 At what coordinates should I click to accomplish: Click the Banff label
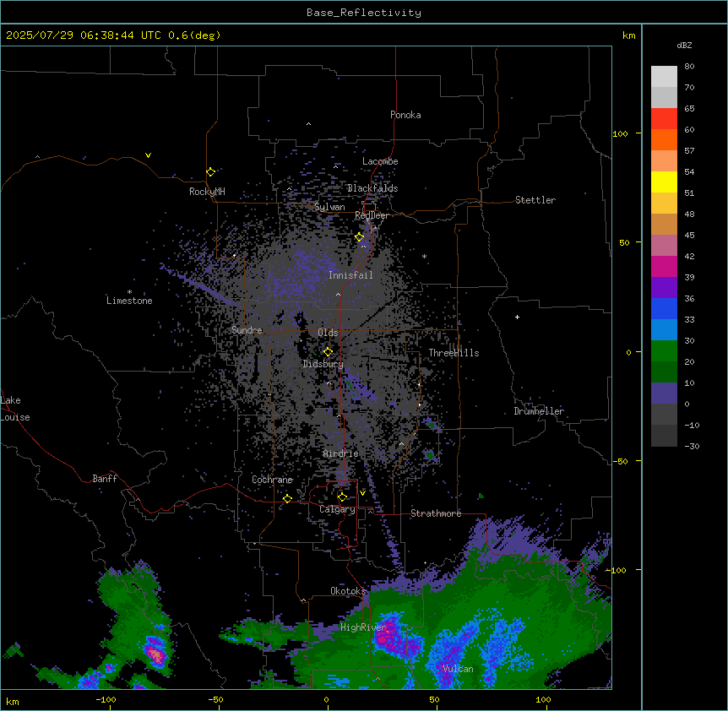105,479
